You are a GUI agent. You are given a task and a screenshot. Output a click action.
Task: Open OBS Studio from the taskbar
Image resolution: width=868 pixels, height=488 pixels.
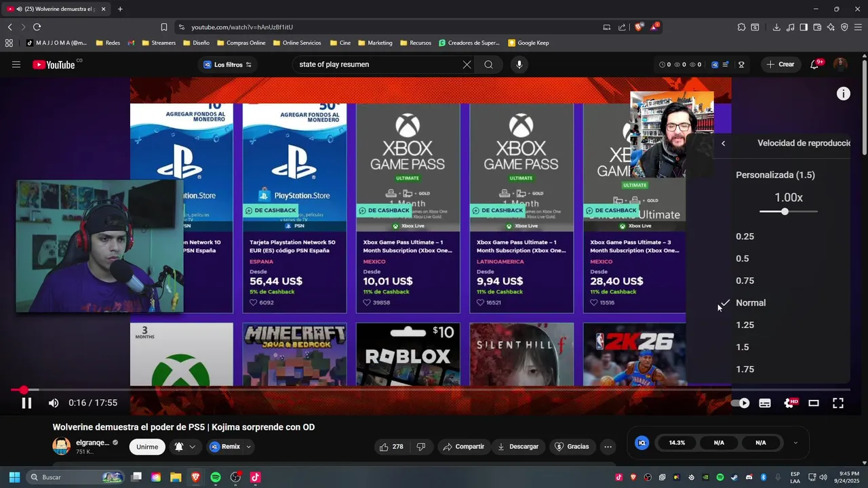tap(235, 477)
